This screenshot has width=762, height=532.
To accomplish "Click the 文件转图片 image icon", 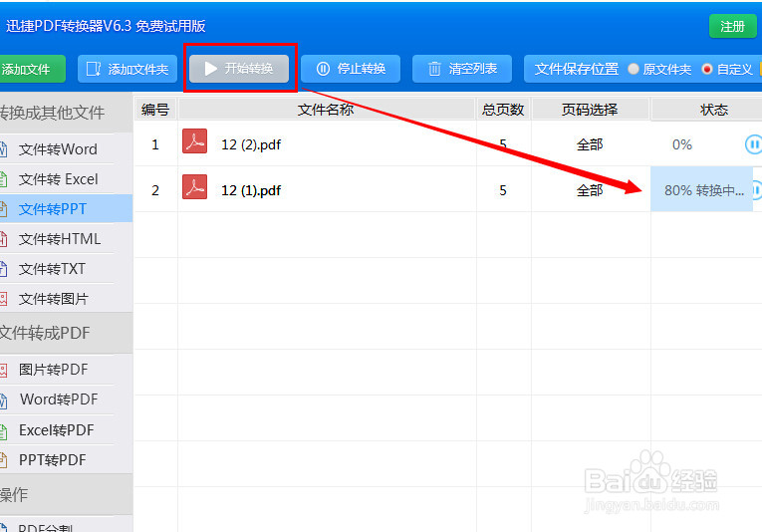I will pyautogui.click(x=3, y=299).
